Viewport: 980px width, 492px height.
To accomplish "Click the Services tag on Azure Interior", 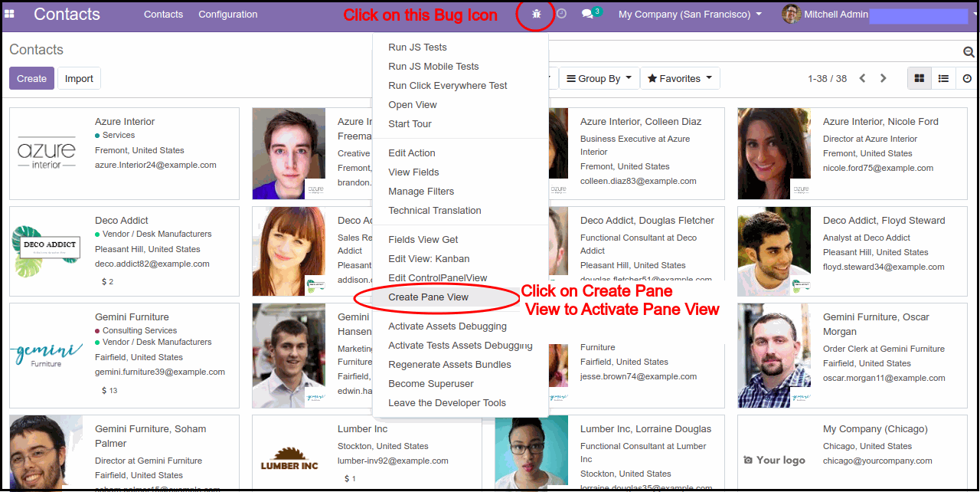I will click(115, 135).
